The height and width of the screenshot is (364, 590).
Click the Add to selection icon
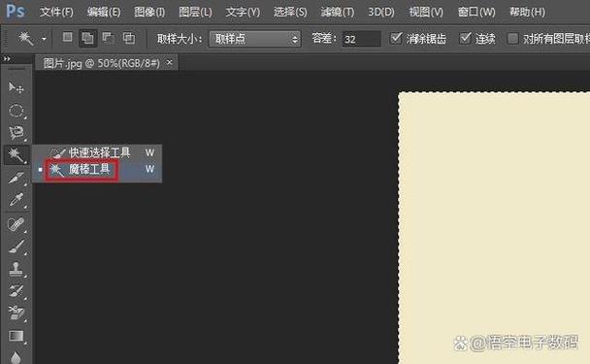pos(87,38)
